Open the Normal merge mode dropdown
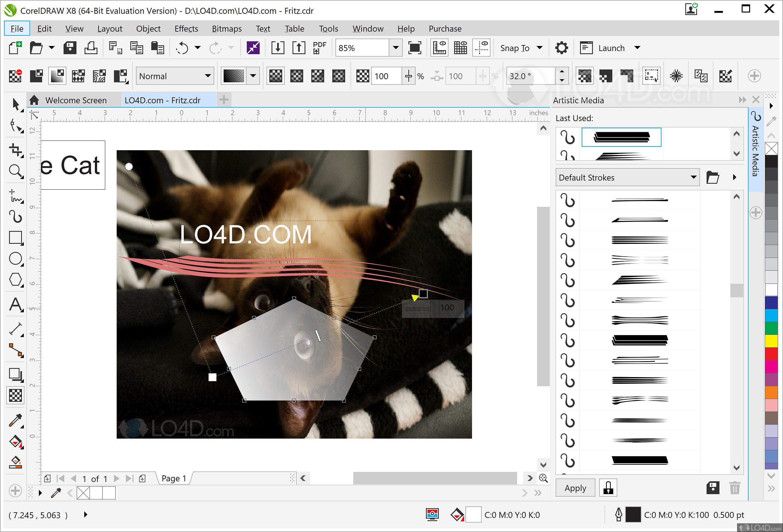Screen dimensions: 783x532 [208, 76]
